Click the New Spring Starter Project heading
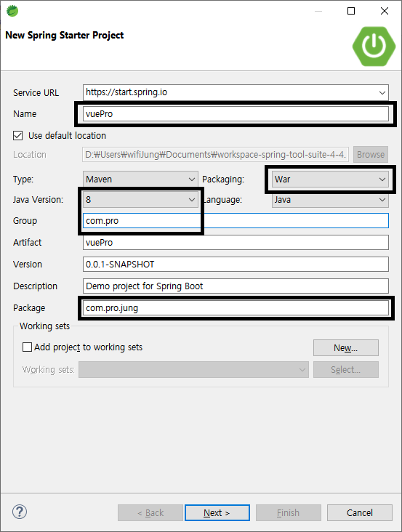The height and width of the screenshot is (532, 402). [x=65, y=36]
